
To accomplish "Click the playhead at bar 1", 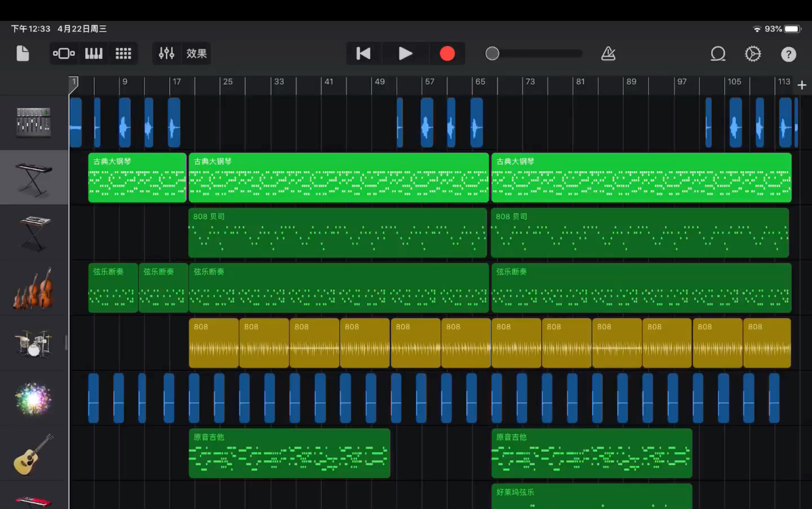I will tap(73, 85).
